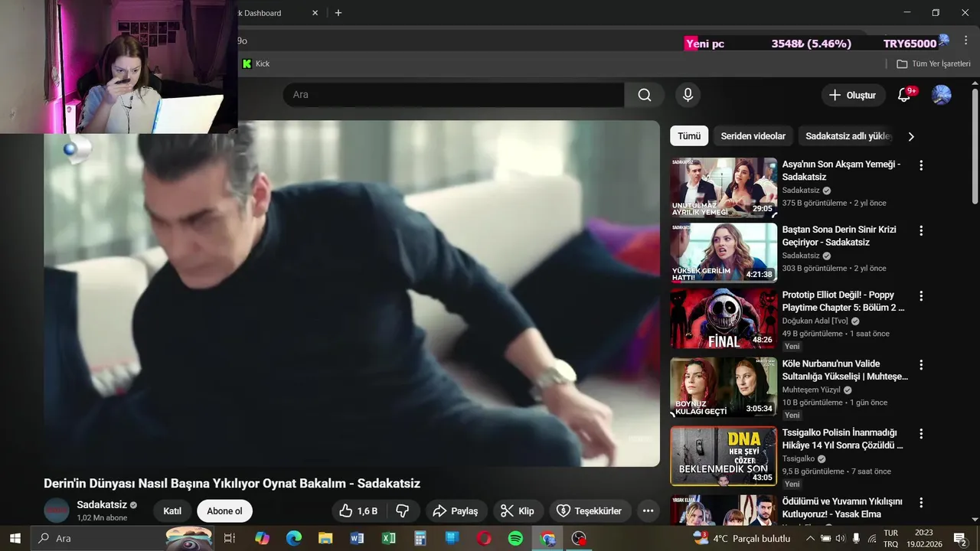This screenshot has height=551, width=980.
Task: Activate voice search microphone
Action: tap(688, 95)
